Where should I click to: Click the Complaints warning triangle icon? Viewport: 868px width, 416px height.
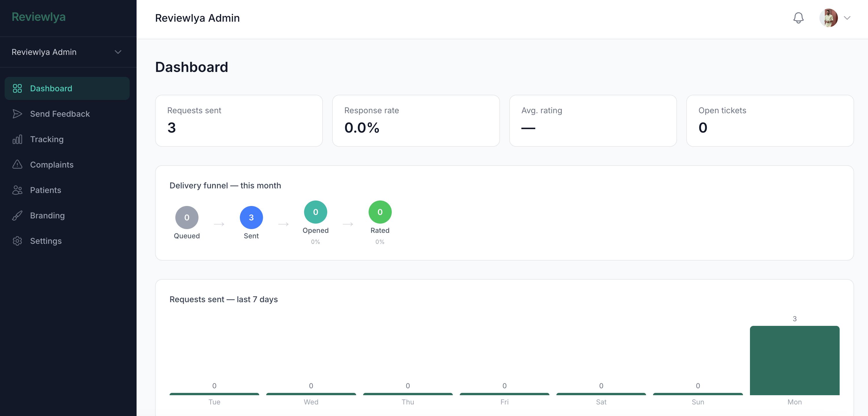click(17, 165)
